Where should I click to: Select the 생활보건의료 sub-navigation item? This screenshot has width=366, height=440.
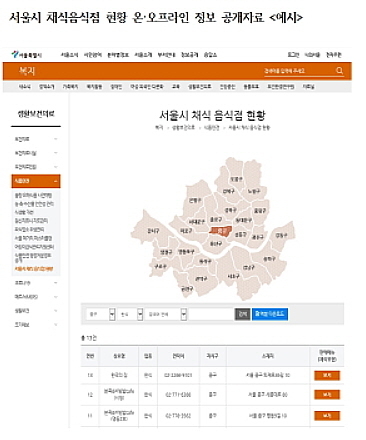pos(199,87)
